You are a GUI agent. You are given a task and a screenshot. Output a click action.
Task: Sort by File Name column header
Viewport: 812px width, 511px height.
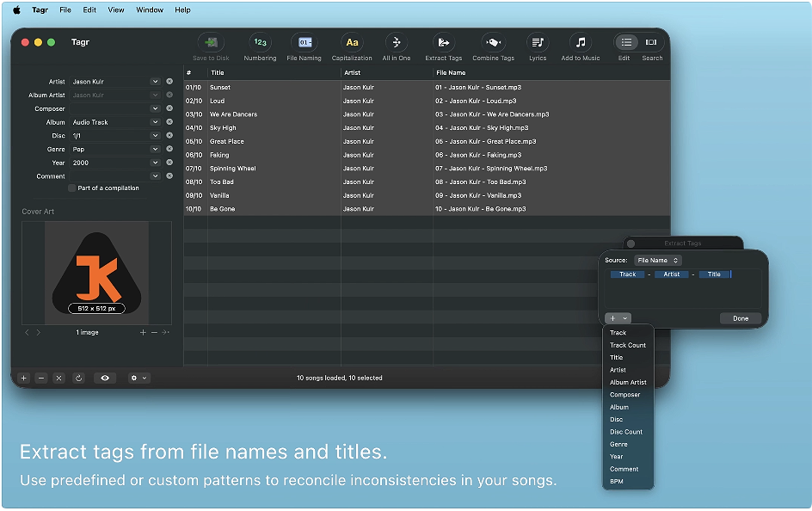click(x=551, y=72)
